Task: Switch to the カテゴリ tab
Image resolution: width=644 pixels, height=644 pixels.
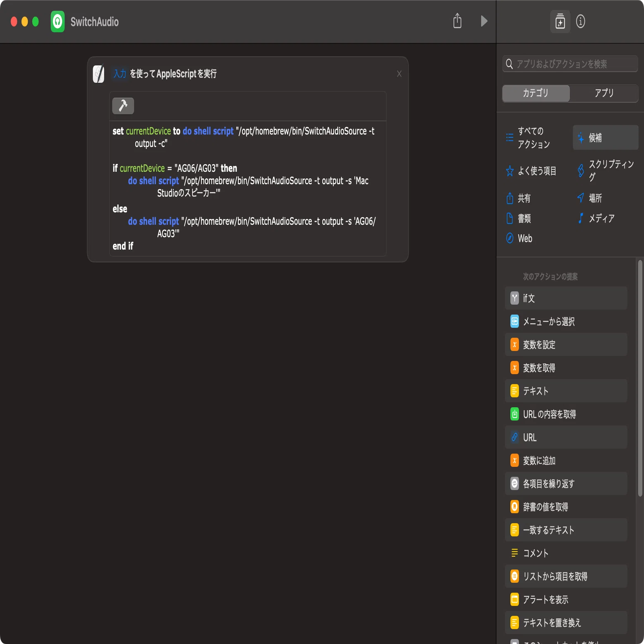Action: [x=536, y=93]
